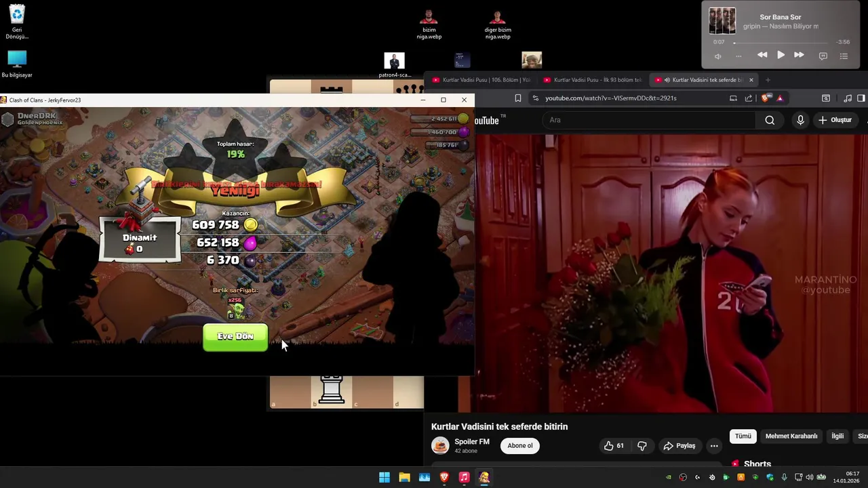This screenshot has width=868, height=488.
Task: Open the Spoiler FM channel name link
Action: click(472, 442)
